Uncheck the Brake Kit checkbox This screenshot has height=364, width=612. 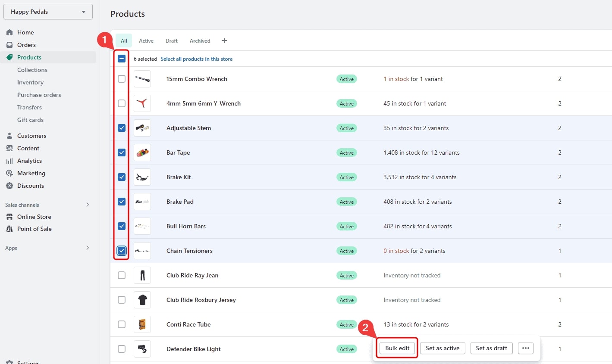pos(122,177)
